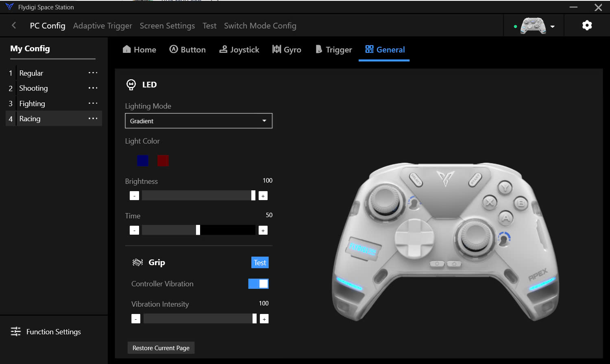
Task: Click the Grip handshake icon
Action: (137, 262)
